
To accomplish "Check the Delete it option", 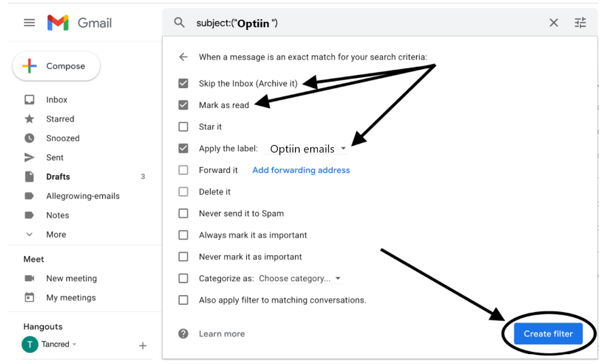I will pos(184,192).
